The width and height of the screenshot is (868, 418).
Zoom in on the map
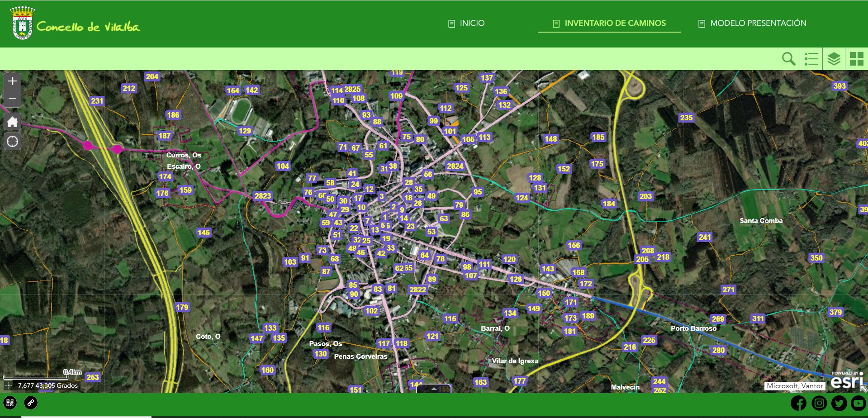(x=12, y=81)
